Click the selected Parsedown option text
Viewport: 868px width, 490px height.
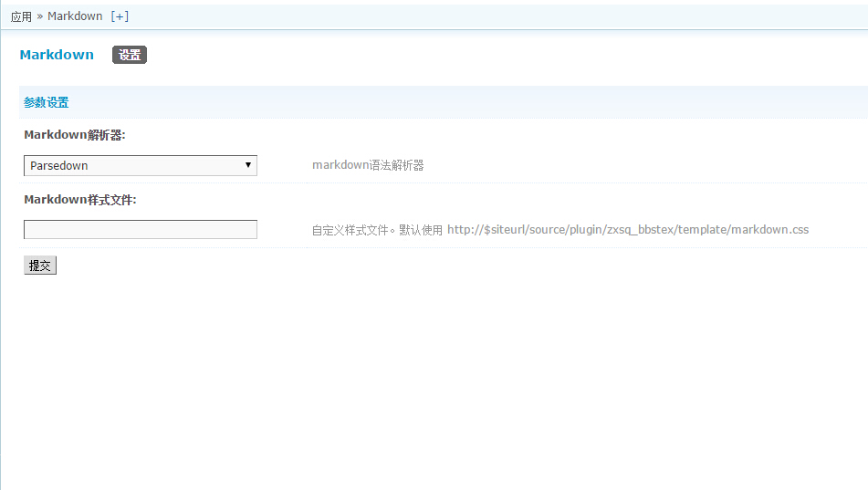pos(59,166)
